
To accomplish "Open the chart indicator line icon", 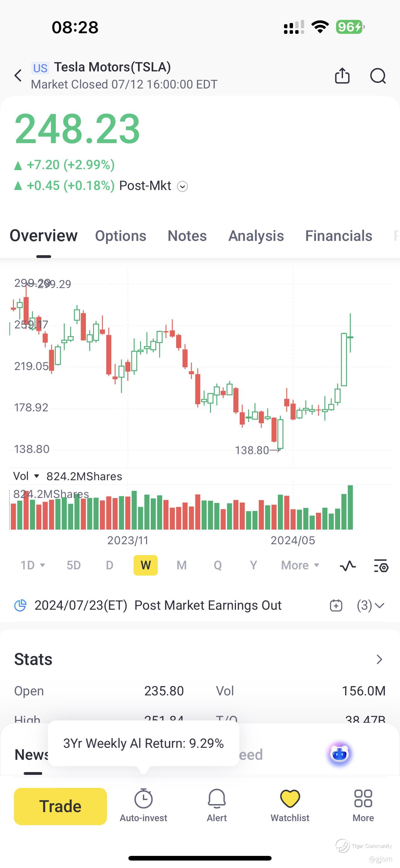I will 348,565.
